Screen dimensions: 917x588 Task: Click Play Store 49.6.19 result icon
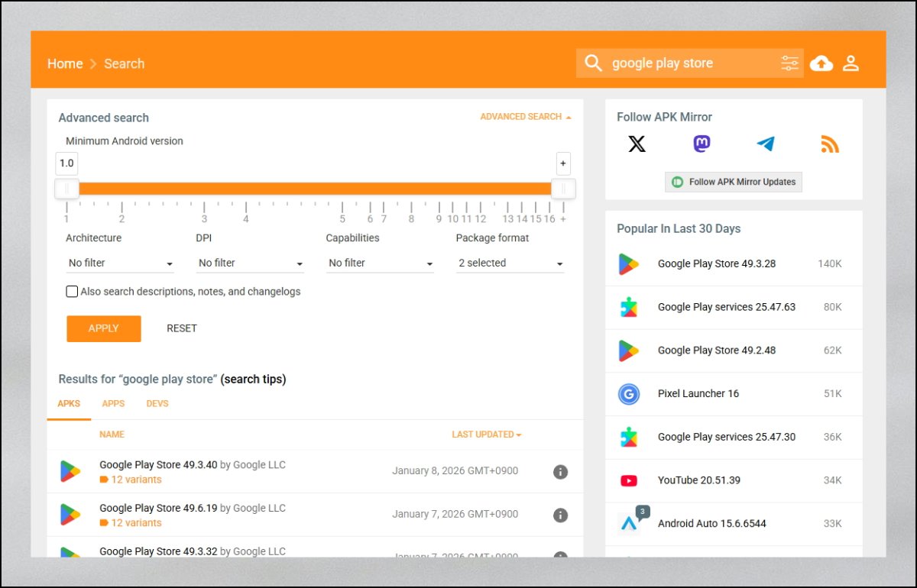coord(70,515)
